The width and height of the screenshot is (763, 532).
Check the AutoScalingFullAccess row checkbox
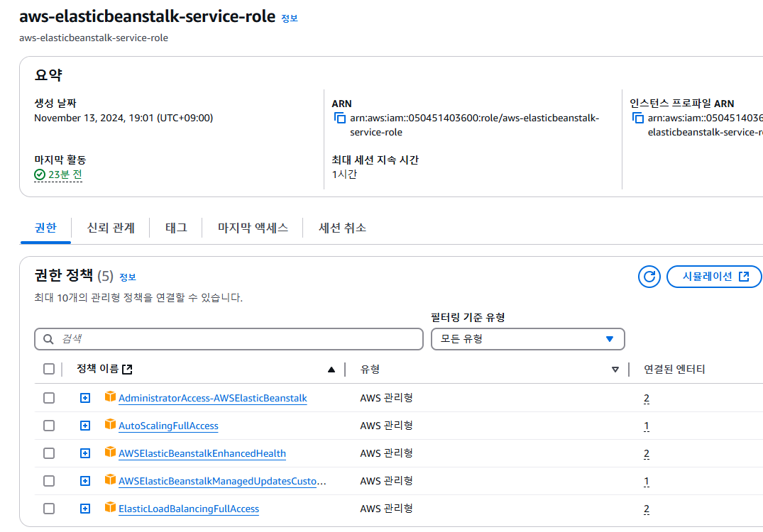point(49,426)
